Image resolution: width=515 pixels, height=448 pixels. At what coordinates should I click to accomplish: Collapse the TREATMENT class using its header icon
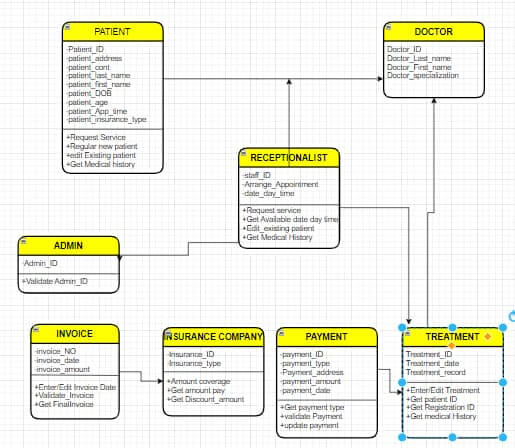click(x=408, y=333)
